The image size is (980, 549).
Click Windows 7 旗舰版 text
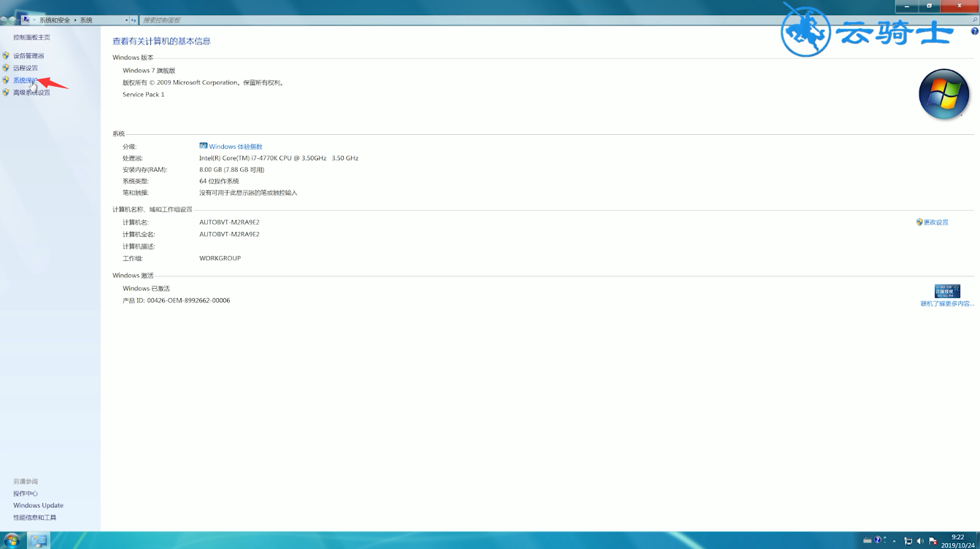[149, 71]
